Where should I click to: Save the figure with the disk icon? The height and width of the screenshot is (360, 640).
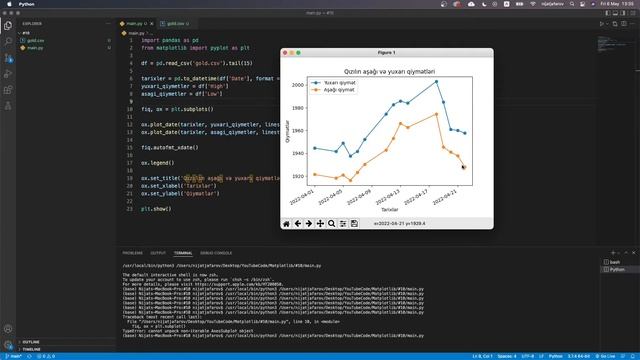(354, 224)
